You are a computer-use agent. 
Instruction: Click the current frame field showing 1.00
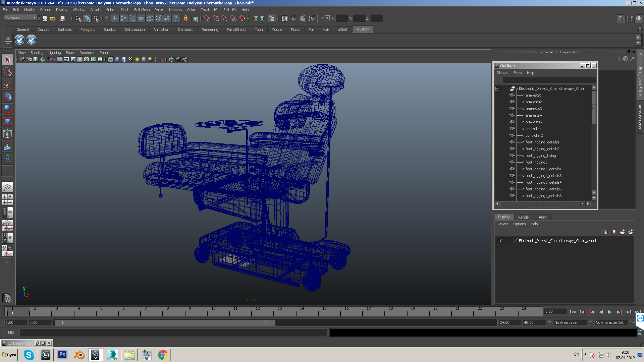click(x=555, y=311)
